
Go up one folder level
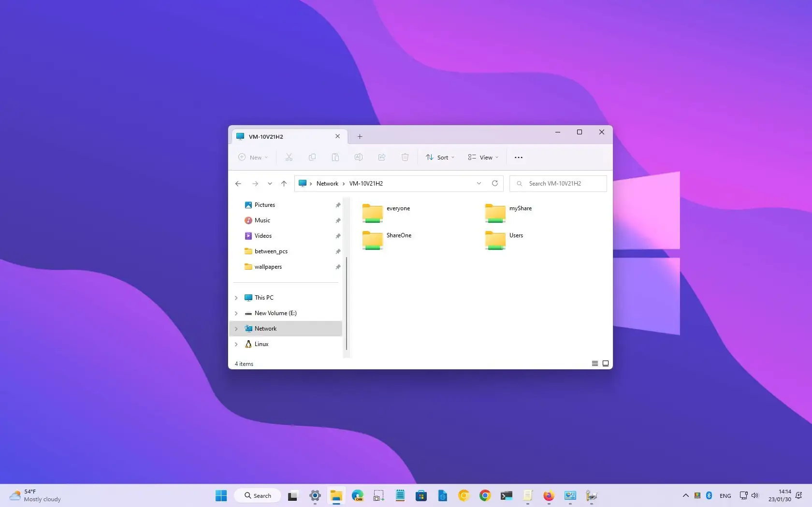(284, 183)
